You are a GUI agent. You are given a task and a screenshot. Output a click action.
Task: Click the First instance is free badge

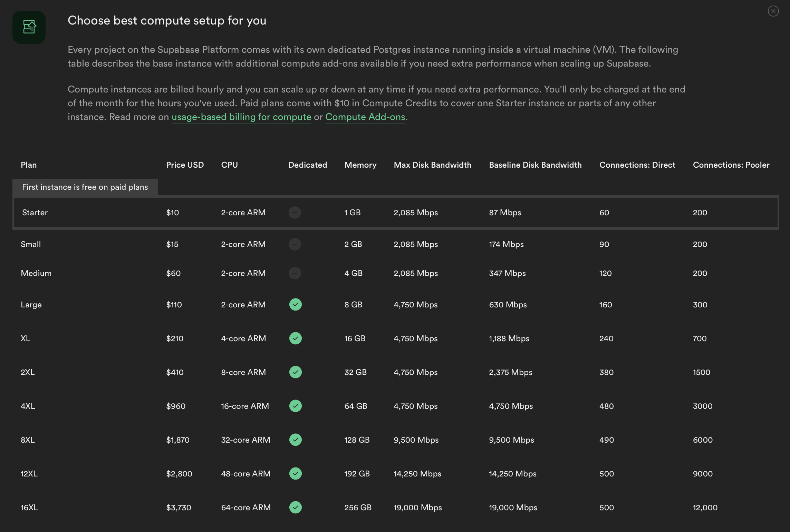[85, 187]
